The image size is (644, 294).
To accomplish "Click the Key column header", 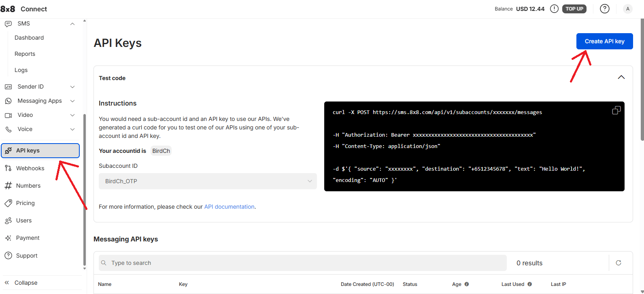I will click(183, 284).
